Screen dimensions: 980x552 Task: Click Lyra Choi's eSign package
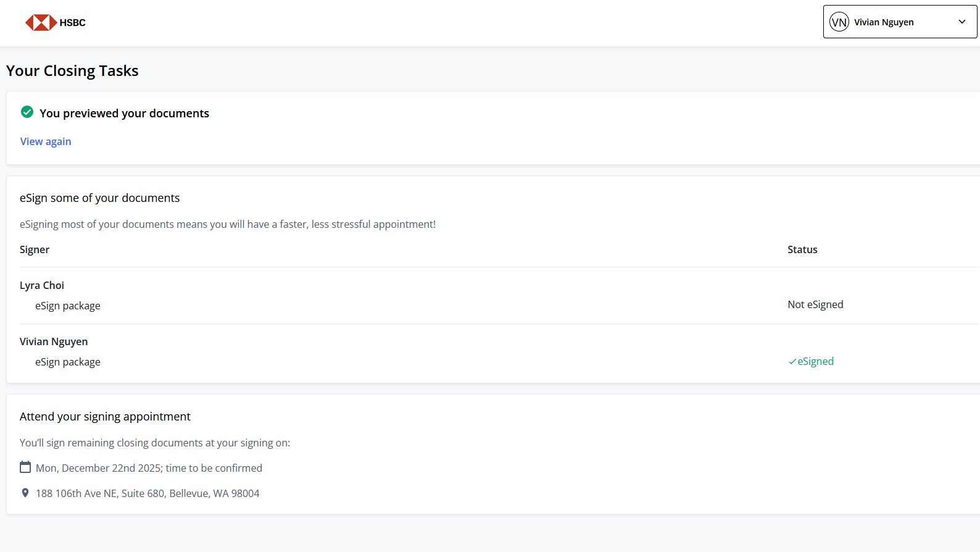pos(68,306)
